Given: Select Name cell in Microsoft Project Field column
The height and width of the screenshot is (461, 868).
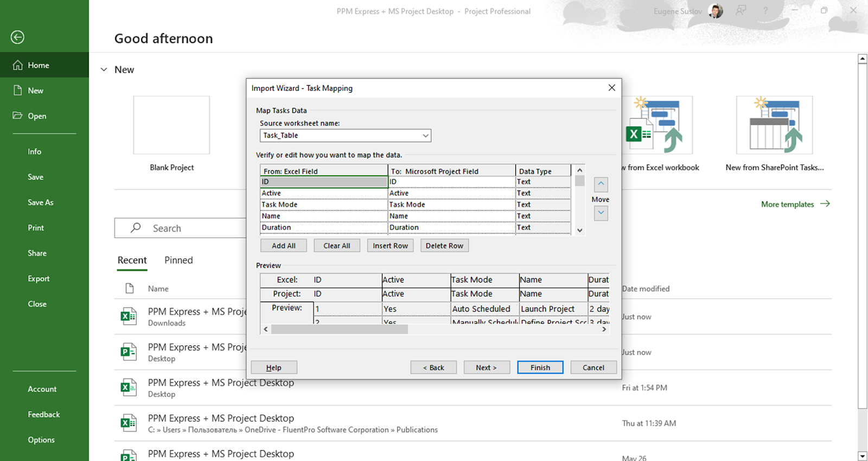Looking at the screenshot, I should coord(451,216).
